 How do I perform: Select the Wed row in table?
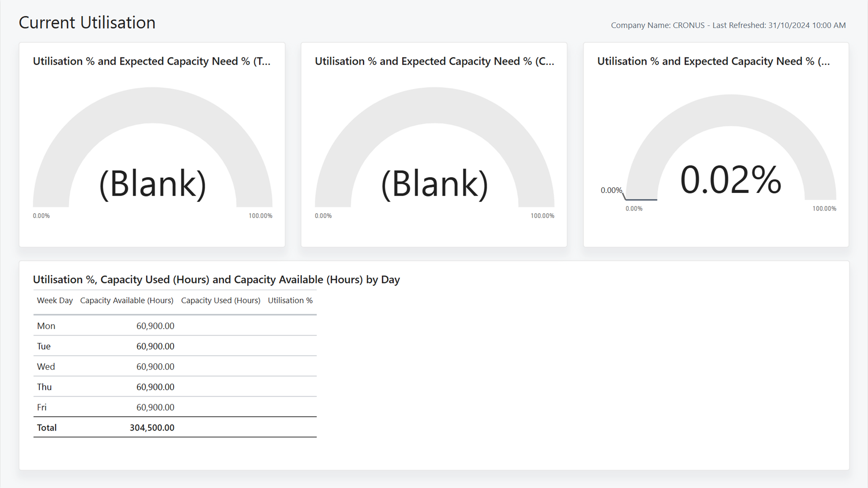tap(175, 366)
